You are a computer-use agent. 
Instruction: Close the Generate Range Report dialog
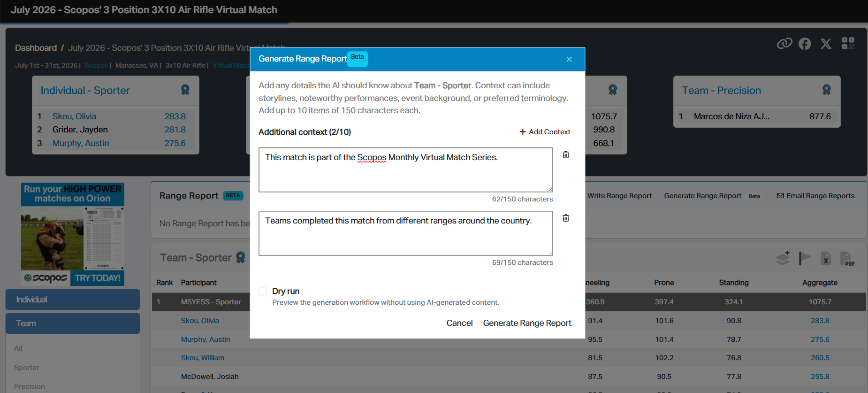coord(569,59)
